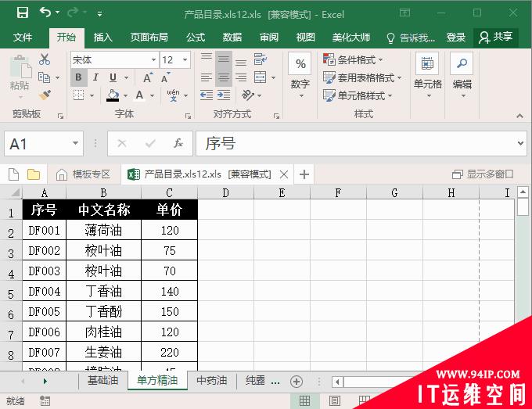Switch to Normal view in status bar
Viewport: 532px width, 409px height.
pyautogui.click(x=304, y=401)
